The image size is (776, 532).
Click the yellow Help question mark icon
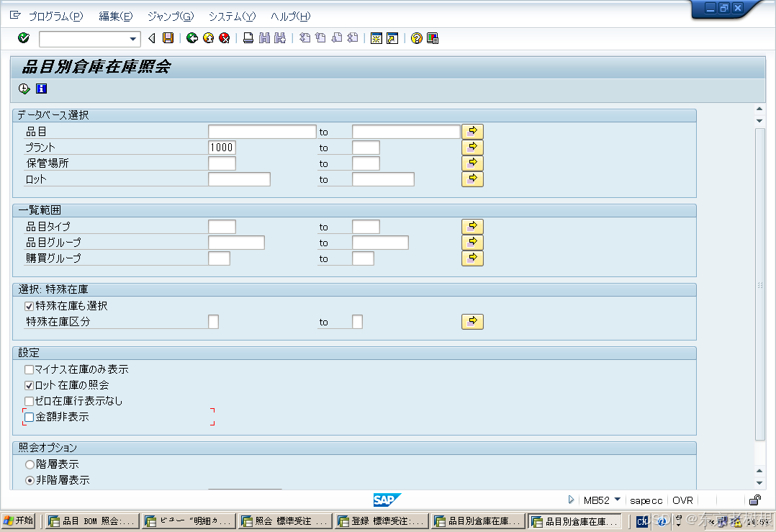pos(417,38)
